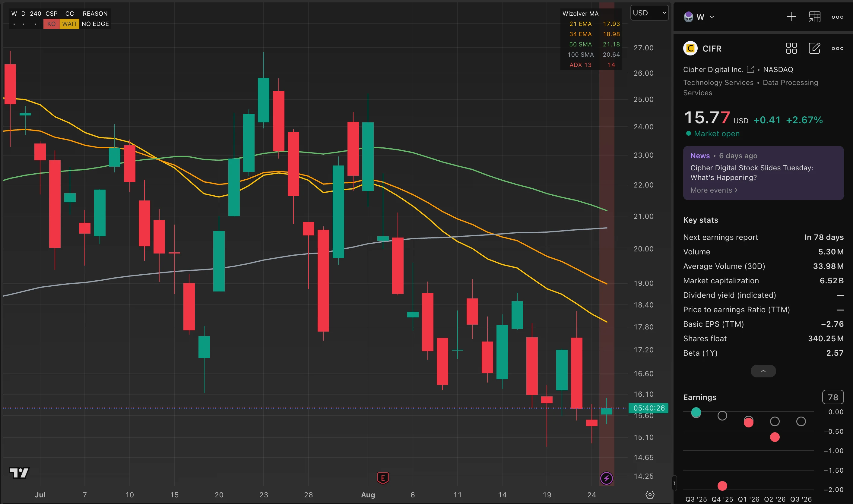Image resolution: width=853 pixels, height=504 pixels.
Task: Click the WAIT status cell
Action: click(x=69, y=24)
